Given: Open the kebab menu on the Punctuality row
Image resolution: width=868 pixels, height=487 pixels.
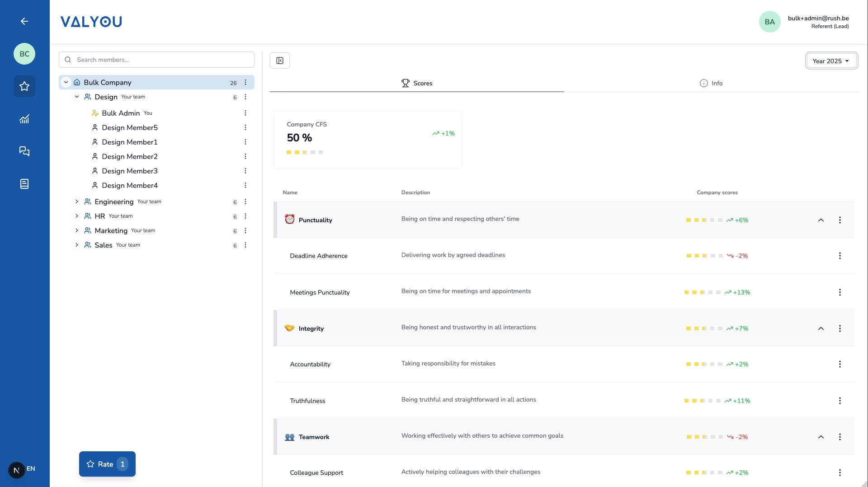Looking at the screenshot, I should pyautogui.click(x=840, y=220).
